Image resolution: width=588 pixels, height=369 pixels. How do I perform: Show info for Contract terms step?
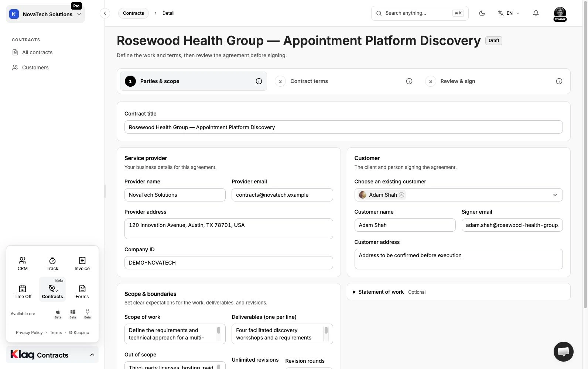click(409, 81)
